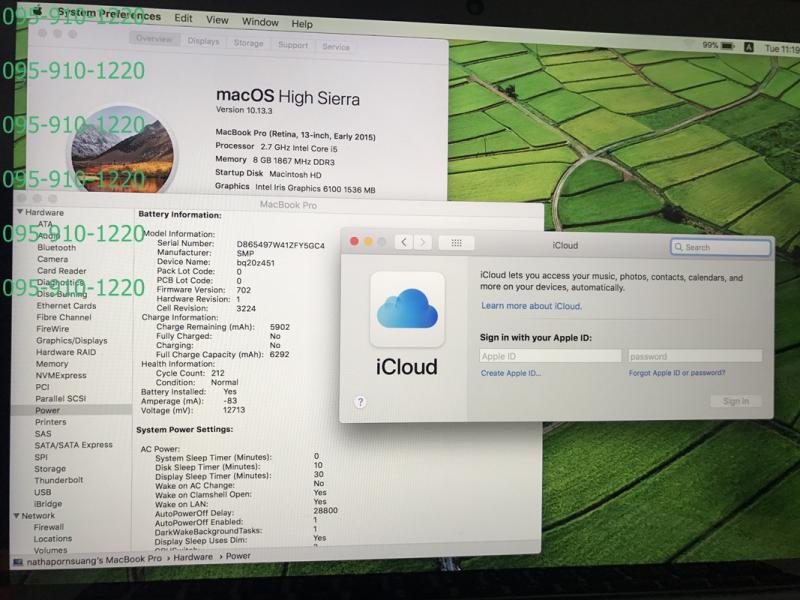This screenshot has height=600, width=800.
Task: Select Hardware RAID in the sidebar
Action: [x=66, y=353]
